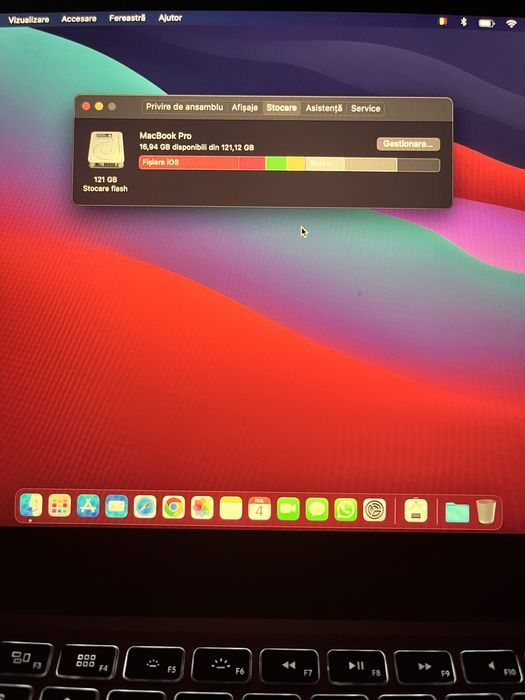The width and height of the screenshot is (525, 700).
Task: Open the Fereastră menu
Action: click(x=127, y=18)
